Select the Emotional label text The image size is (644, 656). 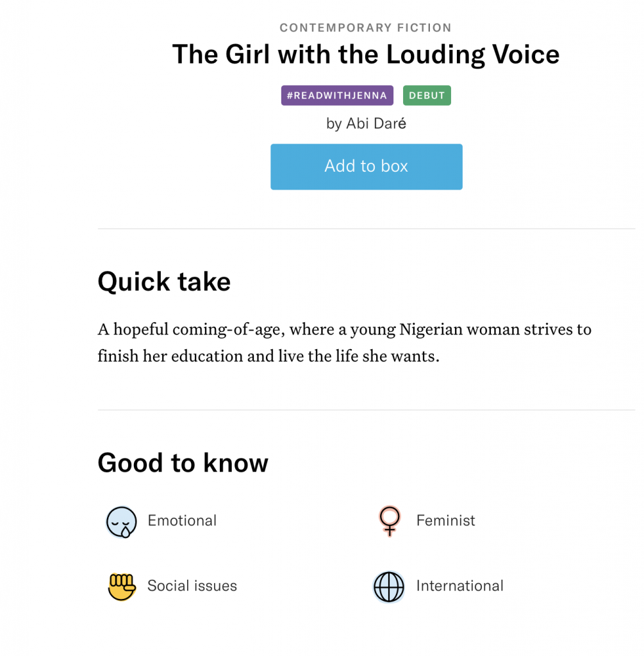(x=182, y=521)
